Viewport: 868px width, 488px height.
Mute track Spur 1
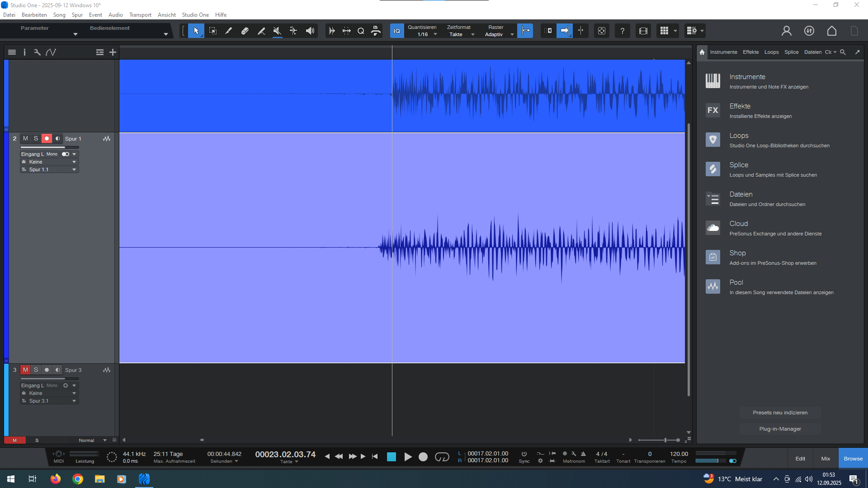25,139
